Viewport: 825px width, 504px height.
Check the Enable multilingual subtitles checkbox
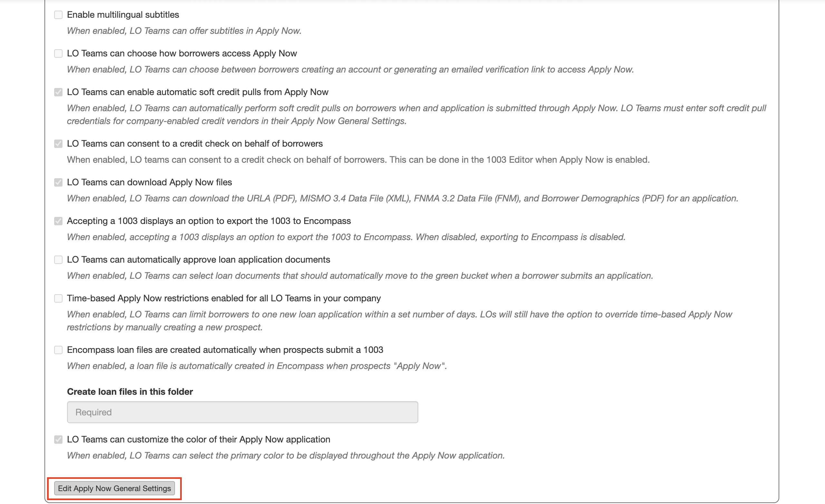[x=58, y=15]
